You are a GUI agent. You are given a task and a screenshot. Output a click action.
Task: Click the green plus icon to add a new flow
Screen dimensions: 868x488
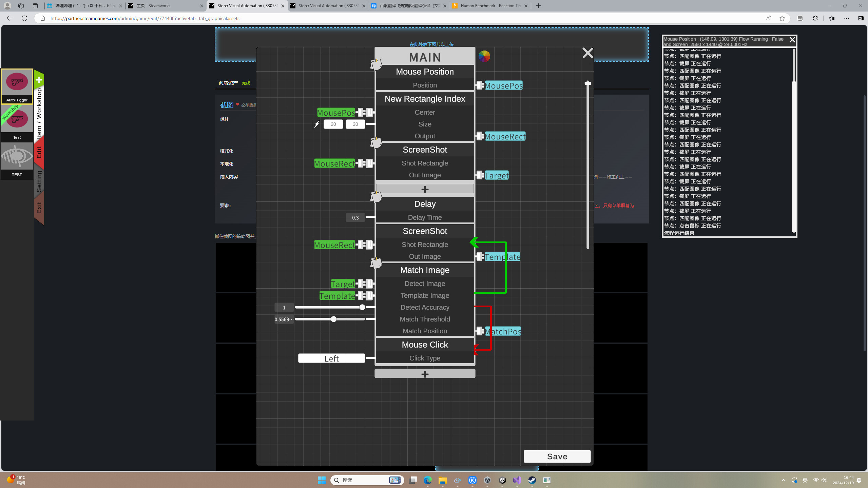coord(39,80)
